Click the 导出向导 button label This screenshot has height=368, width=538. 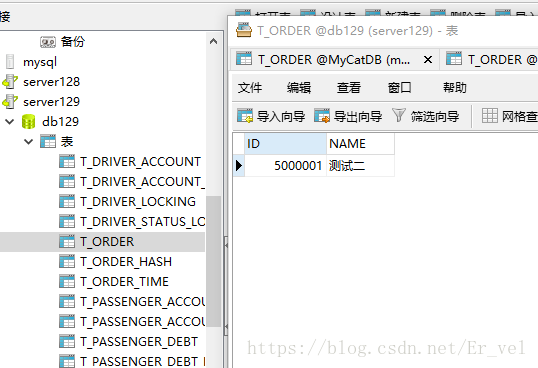[x=358, y=117]
